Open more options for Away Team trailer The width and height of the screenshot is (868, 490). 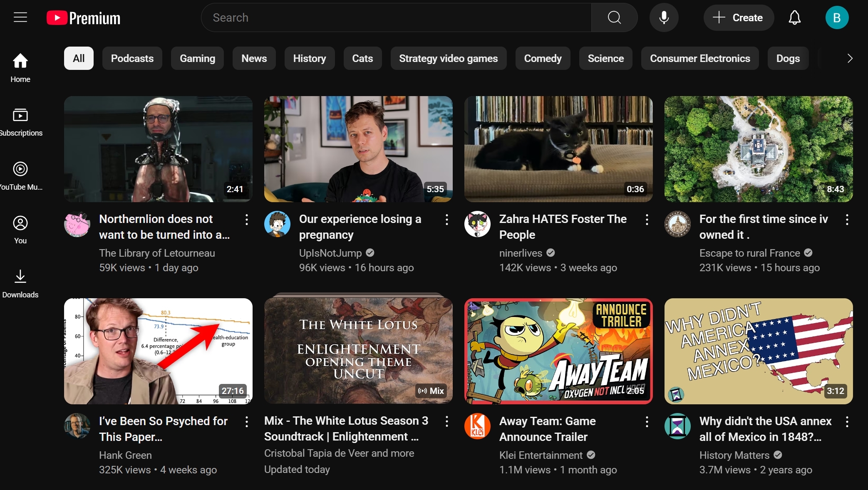point(647,422)
